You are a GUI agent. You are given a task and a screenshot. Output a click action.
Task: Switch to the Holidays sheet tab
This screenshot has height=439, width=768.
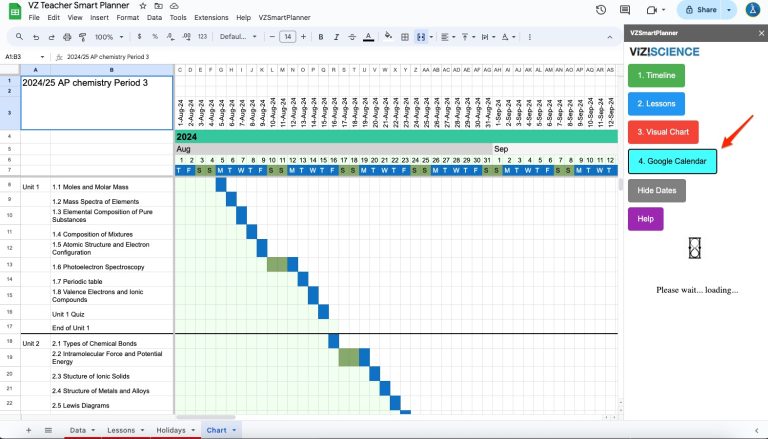[171, 430]
